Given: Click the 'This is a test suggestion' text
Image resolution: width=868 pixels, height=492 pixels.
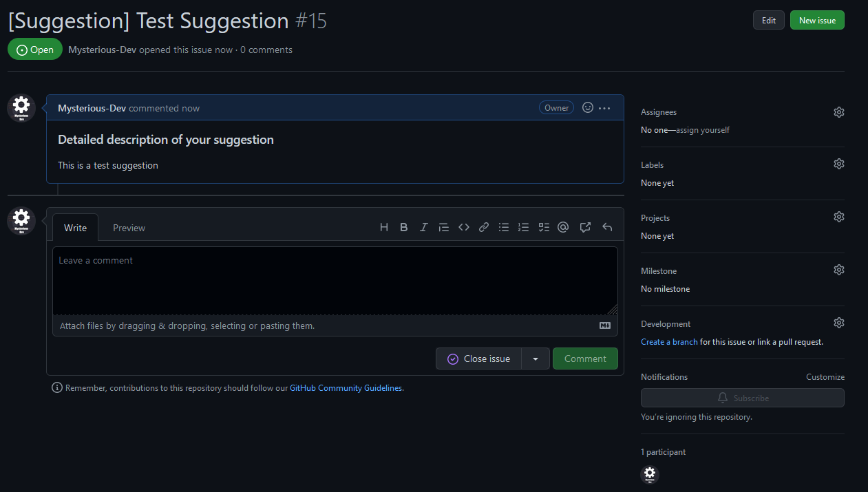Looking at the screenshot, I should (108, 165).
